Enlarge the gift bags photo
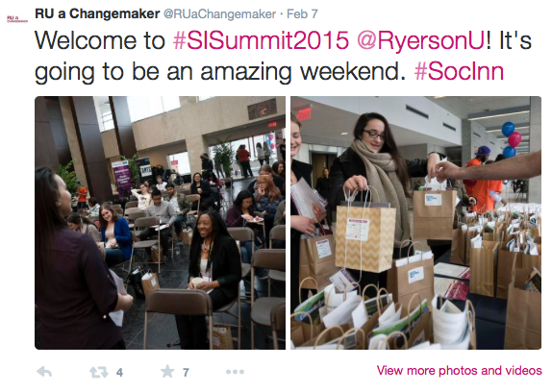The height and width of the screenshot is (392, 552). 415,223
